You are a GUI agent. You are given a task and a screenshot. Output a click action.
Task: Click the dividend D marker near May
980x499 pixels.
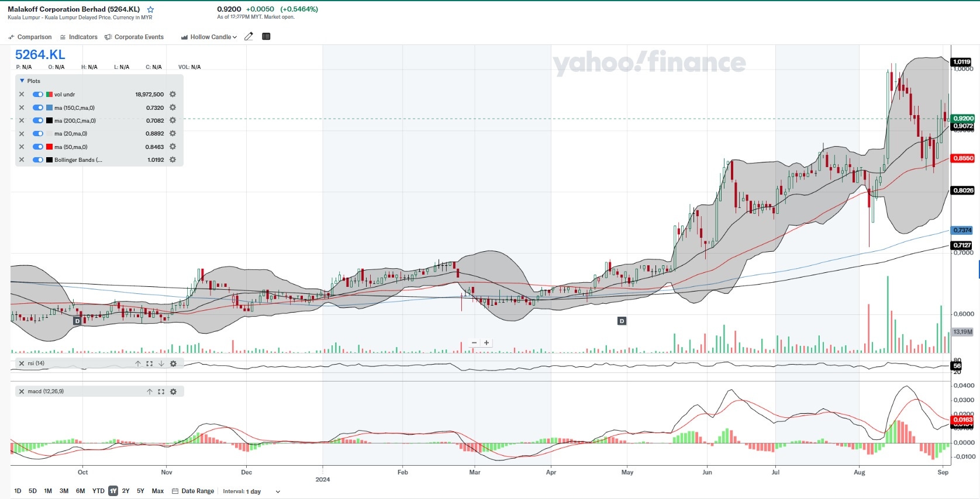click(x=622, y=321)
